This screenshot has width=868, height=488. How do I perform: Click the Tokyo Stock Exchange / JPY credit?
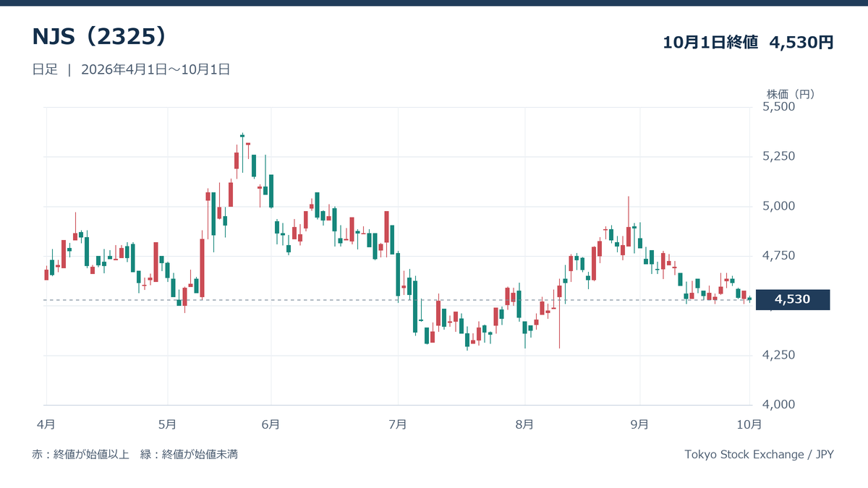point(759,455)
